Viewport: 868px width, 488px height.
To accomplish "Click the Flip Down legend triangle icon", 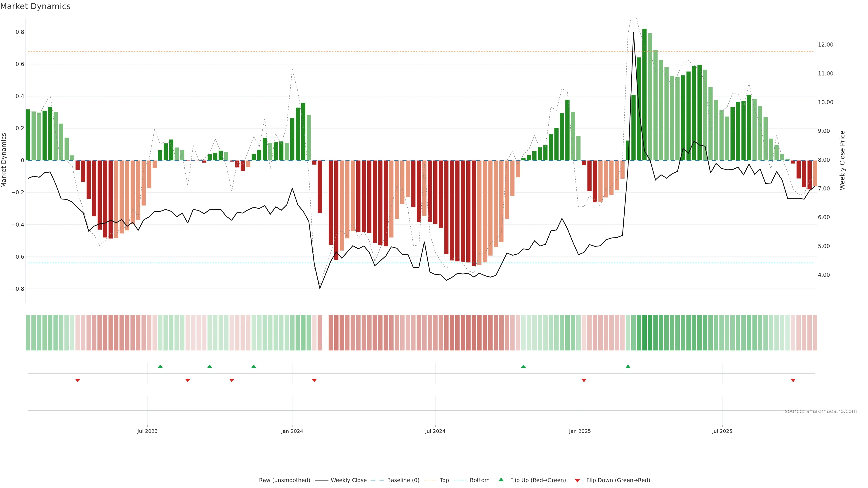I will (577, 481).
